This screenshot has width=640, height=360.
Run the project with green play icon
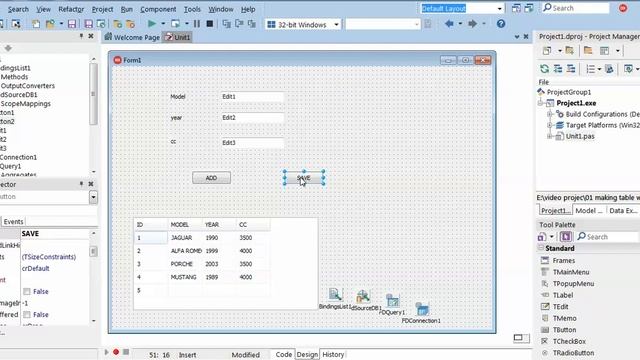point(151,24)
